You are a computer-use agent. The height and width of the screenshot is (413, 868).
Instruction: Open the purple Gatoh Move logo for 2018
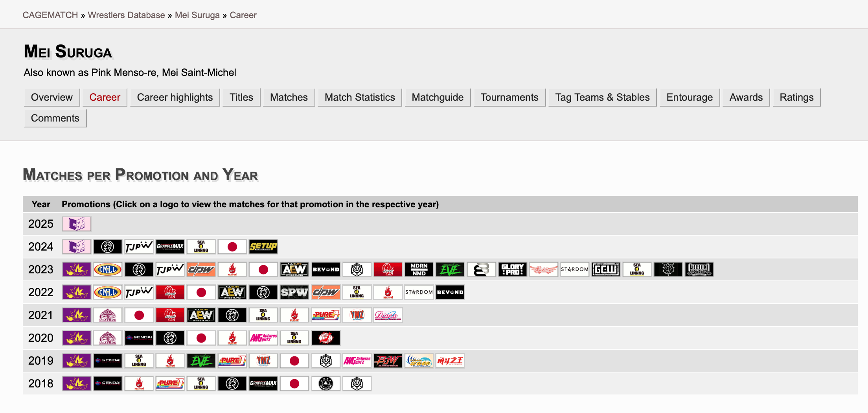click(77, 383)
